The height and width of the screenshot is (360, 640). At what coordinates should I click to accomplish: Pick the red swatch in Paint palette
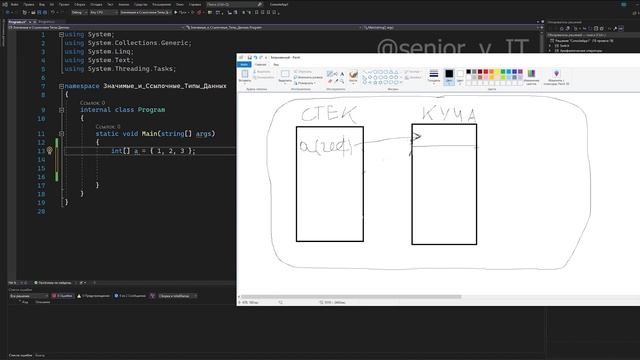click(x=486, y=72)
